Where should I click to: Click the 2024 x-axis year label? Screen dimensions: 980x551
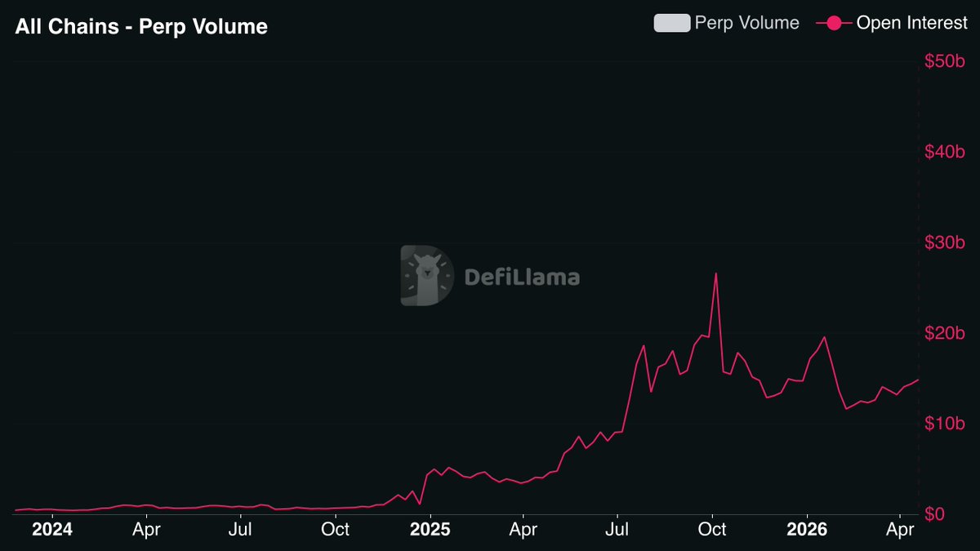tap(52, 530)
